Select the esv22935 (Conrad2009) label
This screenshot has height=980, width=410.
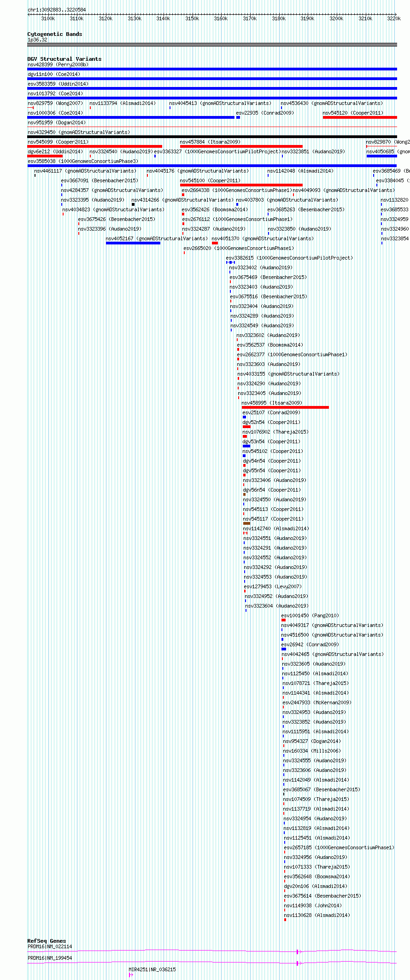click(265, 113)
